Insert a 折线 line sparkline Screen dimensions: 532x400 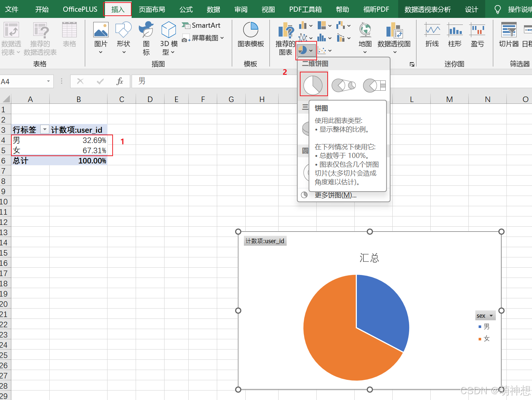pyautogui.click(x=432, y=35)
